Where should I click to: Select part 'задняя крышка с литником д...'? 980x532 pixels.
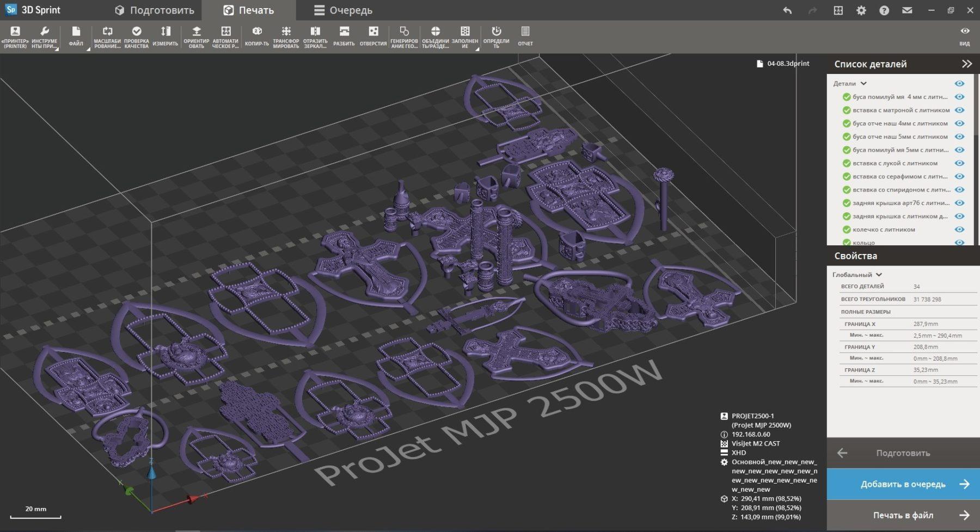(x=900, y=216)
